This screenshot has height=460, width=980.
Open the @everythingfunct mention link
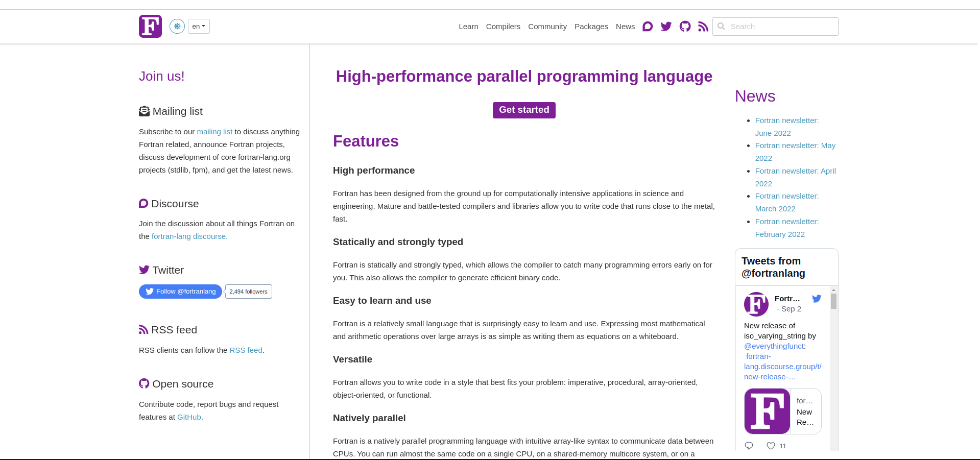pos(774,346)
